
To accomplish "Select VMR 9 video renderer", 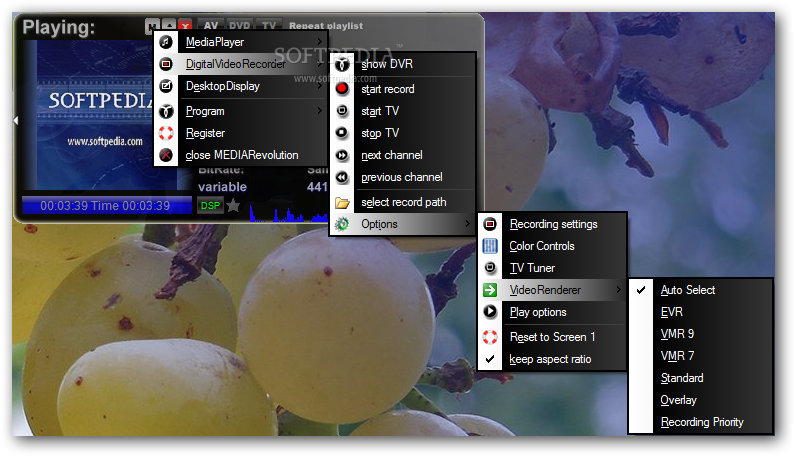I will (701, 334).
